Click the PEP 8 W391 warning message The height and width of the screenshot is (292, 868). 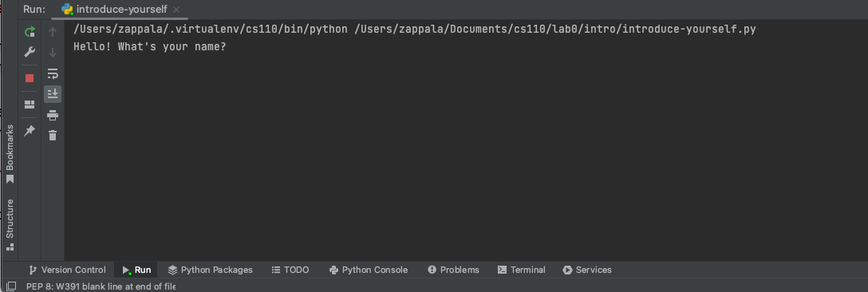[x=101, y=286]
